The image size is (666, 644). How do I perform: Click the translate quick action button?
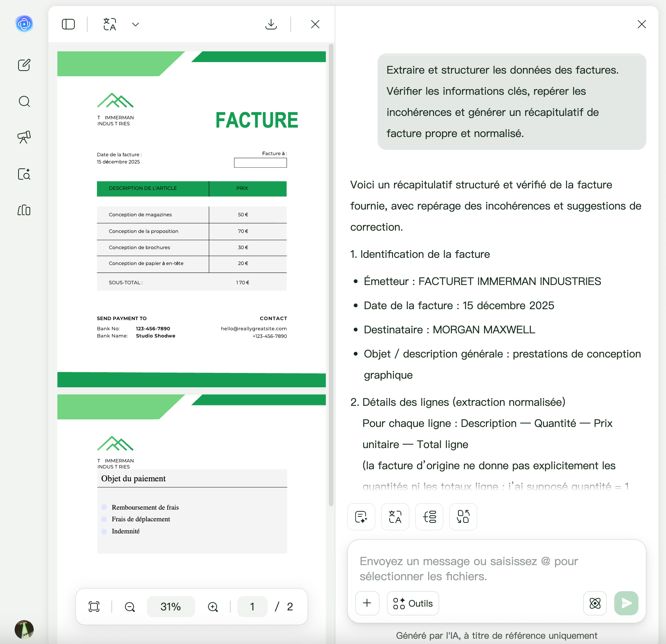[x=395, y=516]
